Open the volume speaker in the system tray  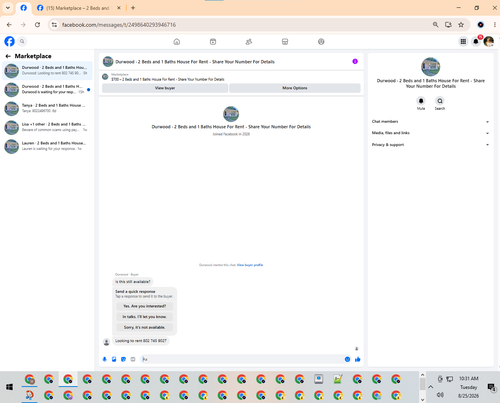click(440, 395)
